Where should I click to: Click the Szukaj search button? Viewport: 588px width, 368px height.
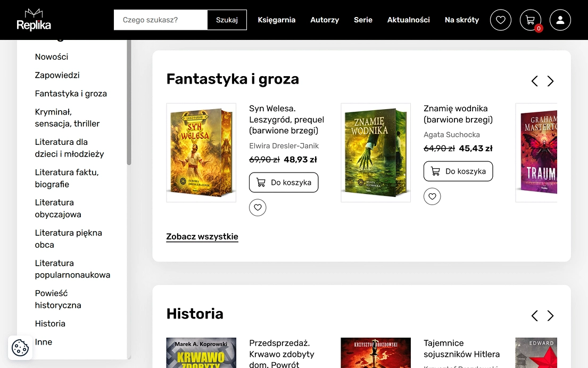[x=227, y=20]
